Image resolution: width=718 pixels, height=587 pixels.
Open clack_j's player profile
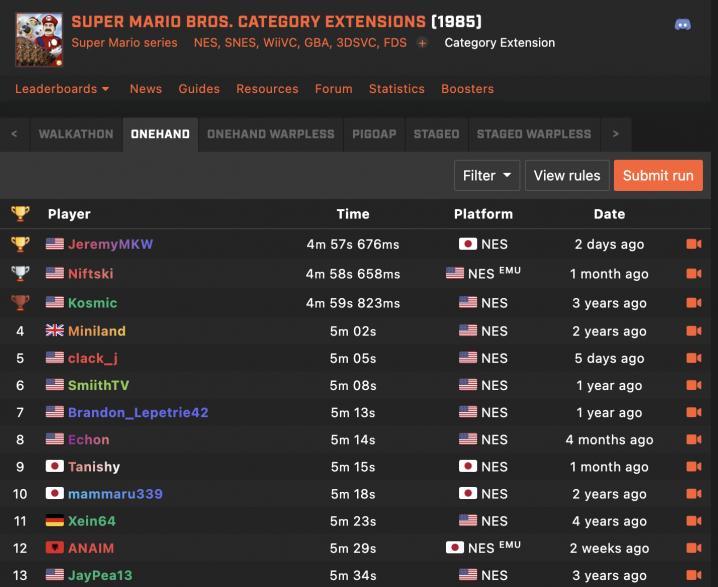click(x=93, y=358)
